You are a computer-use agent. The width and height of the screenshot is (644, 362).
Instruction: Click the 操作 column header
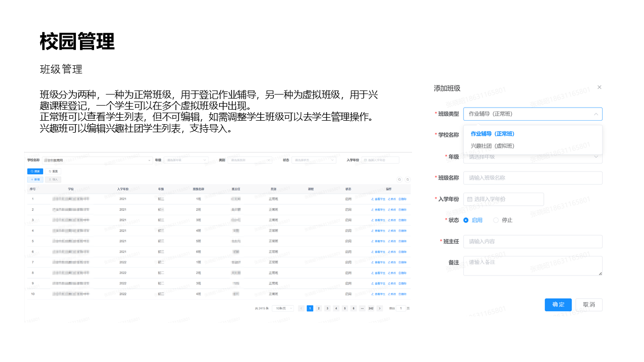point(388,189)
